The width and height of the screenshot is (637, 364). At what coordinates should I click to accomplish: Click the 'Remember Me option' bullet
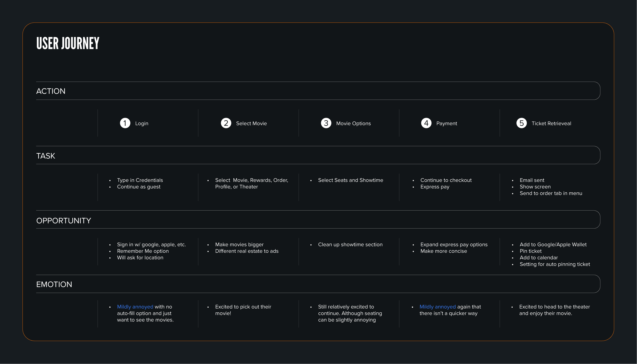tap(143, 251)
